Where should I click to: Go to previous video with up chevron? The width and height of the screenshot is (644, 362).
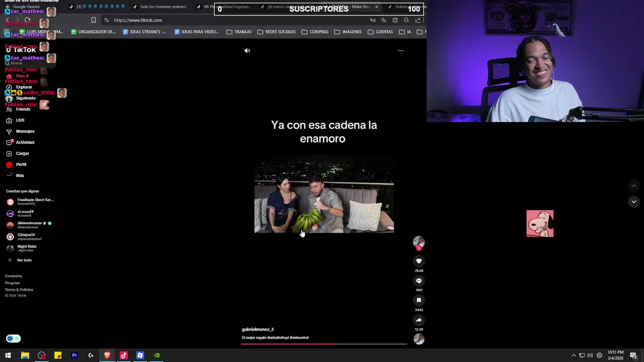point(634,186)
